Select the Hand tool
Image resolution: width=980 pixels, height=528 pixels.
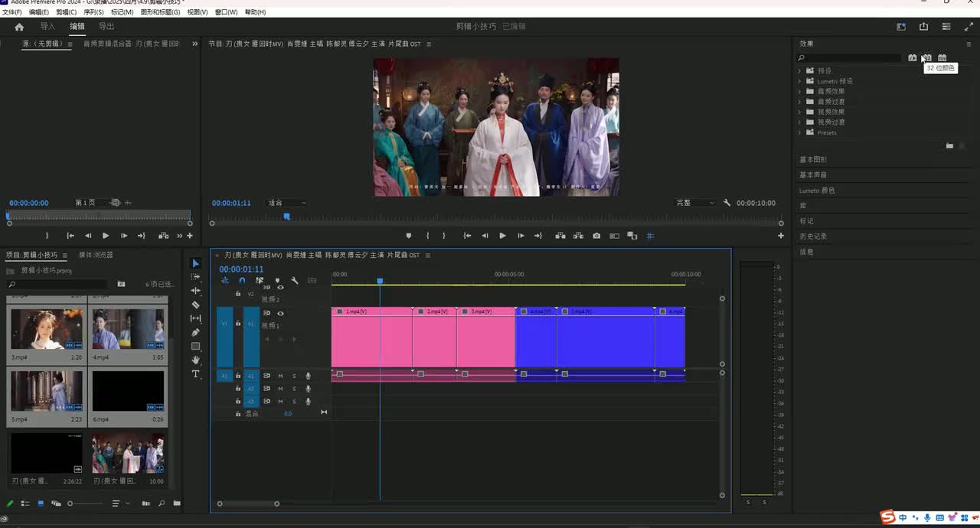pos(195,360)
